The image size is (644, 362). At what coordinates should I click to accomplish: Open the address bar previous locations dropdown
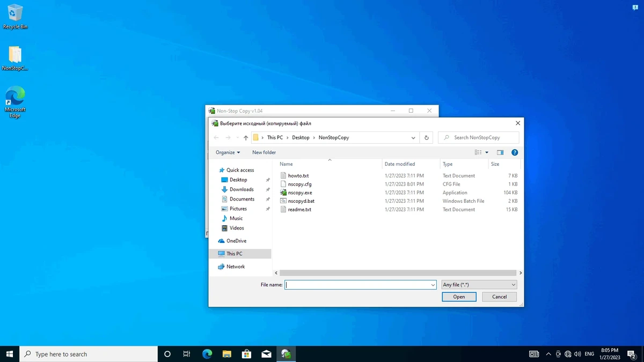pyautogui.click(x=413, y=137)
